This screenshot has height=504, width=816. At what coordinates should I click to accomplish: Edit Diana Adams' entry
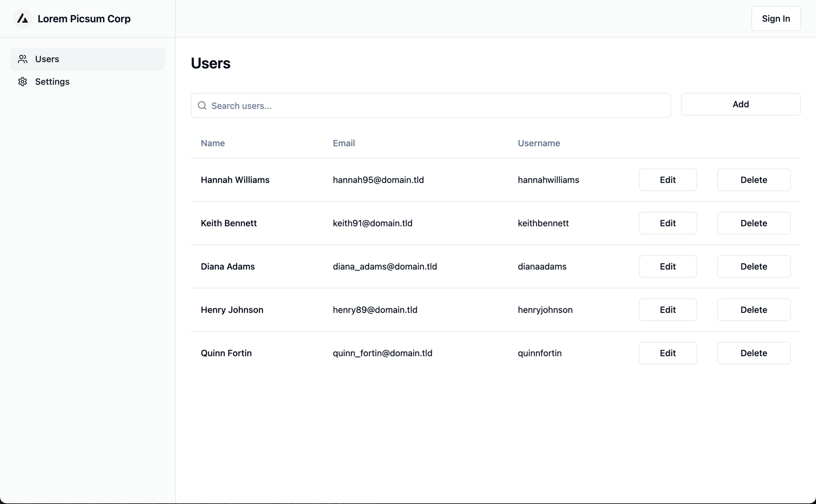[x=667, y=267]
